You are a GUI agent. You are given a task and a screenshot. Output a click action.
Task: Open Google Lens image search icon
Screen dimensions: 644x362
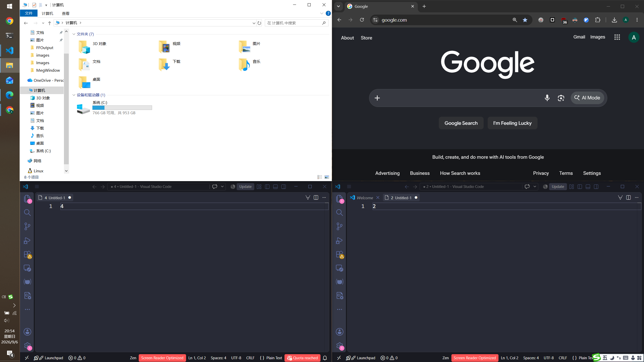click(561, 98)
